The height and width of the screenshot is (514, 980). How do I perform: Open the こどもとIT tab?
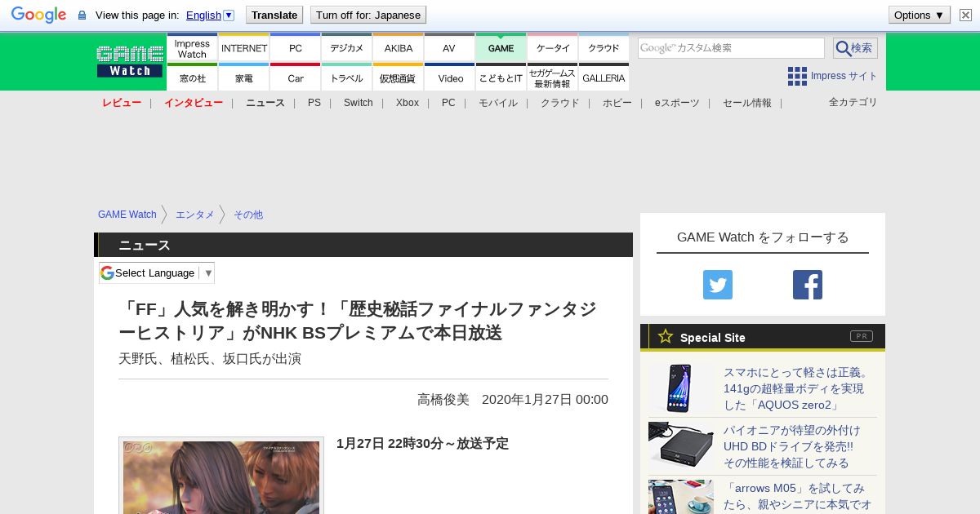[x=501, y=78]
